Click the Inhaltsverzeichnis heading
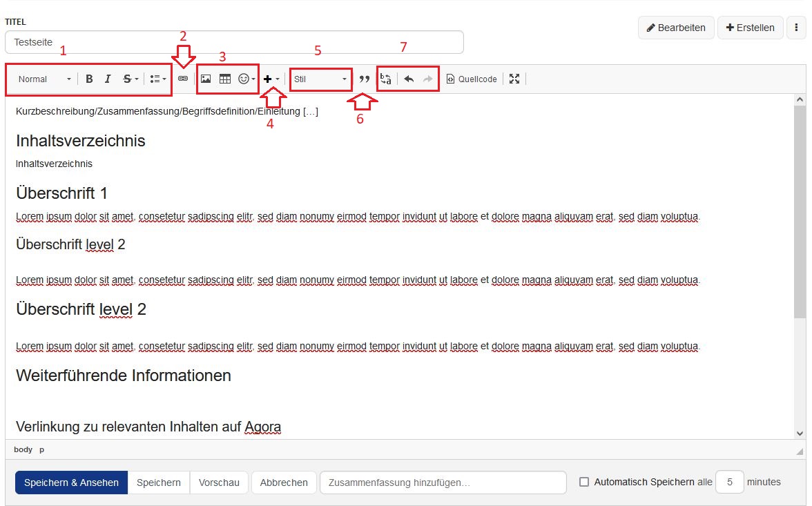The image size is (812, 506). point(80,141)
